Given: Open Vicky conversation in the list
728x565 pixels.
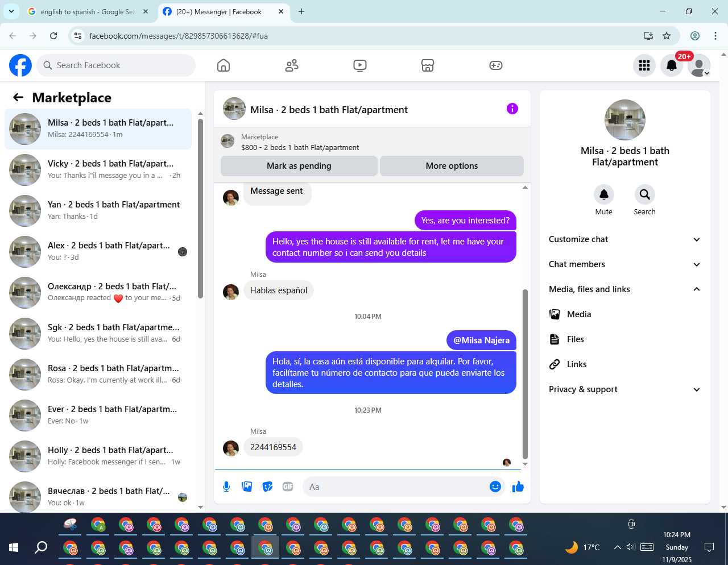Looking at the screenshot, I should pos(98,170).
